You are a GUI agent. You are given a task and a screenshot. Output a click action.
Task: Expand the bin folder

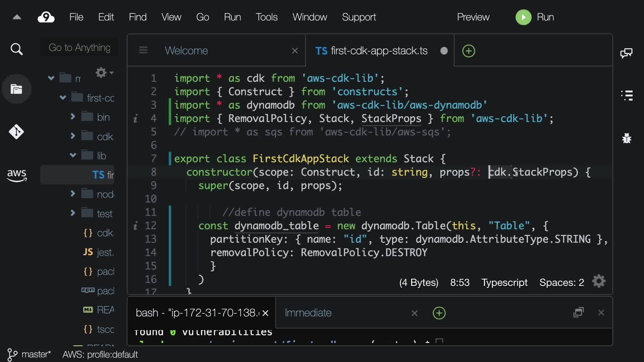tap(73, 117)
